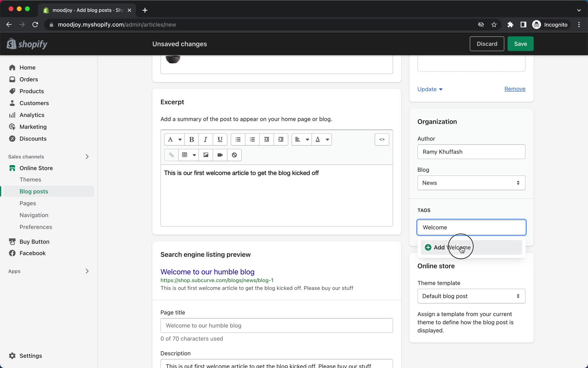Open the Theme template dropdown
The image size is (588, 368).
pyautogui.click(x=471, y=296)
